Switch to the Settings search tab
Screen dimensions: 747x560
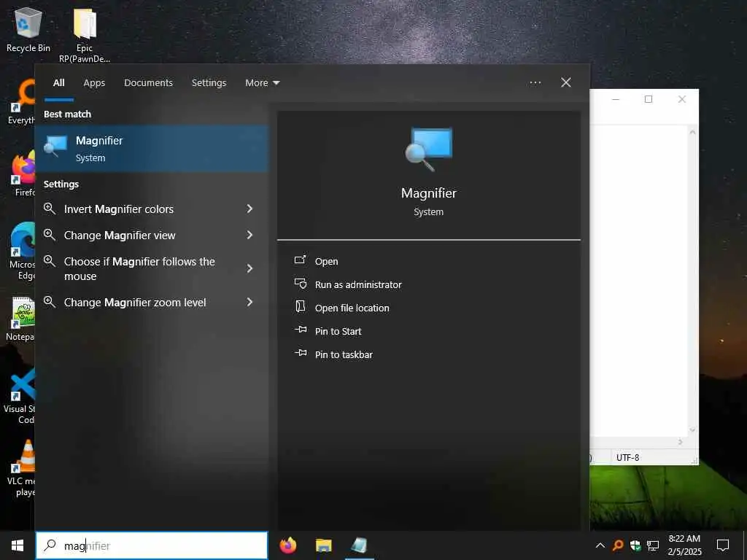pos(209,83)
